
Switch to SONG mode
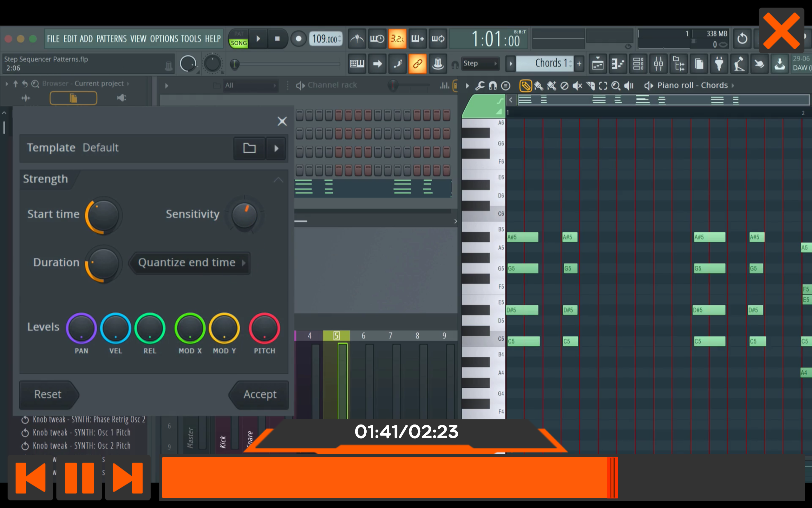(x=239, y=43)
